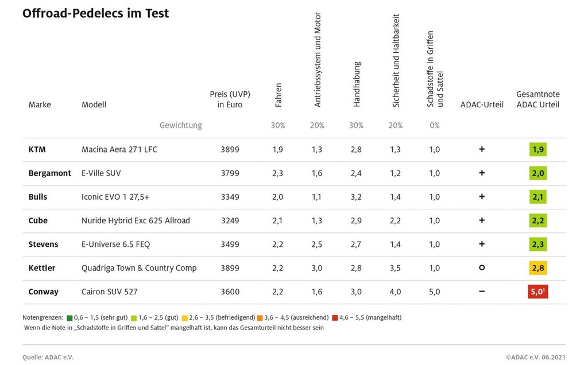
Task: Click the plus rating icon for Stevens
Action: pyautogui.click(x=482, y=244)
